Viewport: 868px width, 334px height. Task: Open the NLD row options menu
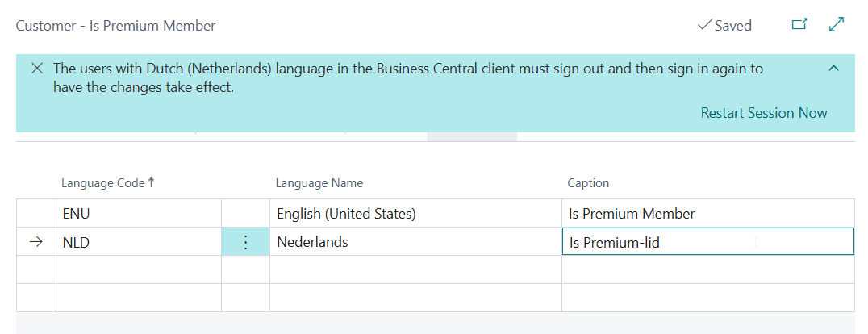pyautogui.click(x=245, y=242)
